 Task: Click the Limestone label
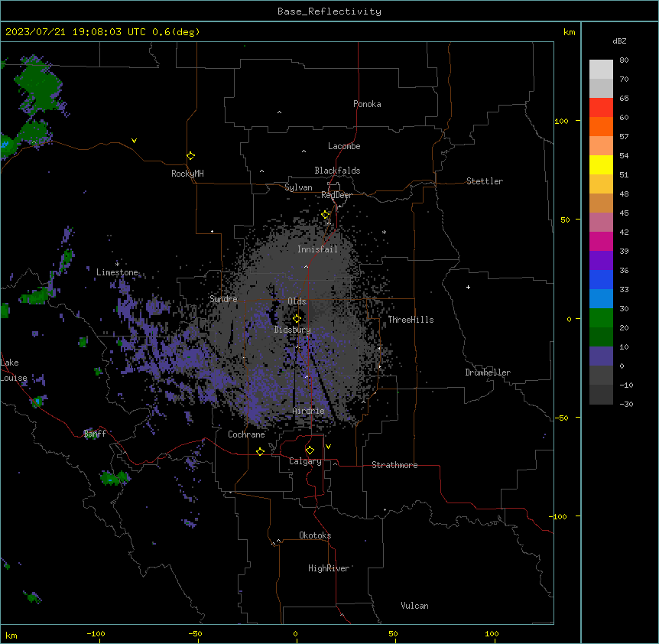(117, 272)
